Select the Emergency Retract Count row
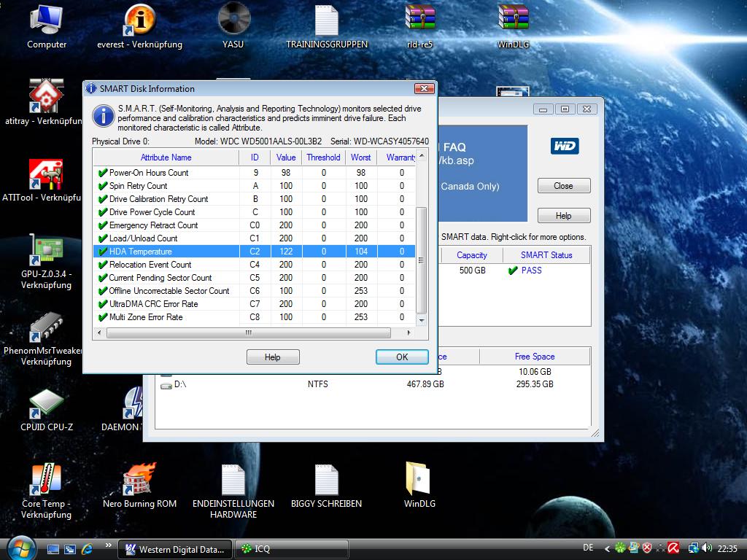 pos(255,225)
